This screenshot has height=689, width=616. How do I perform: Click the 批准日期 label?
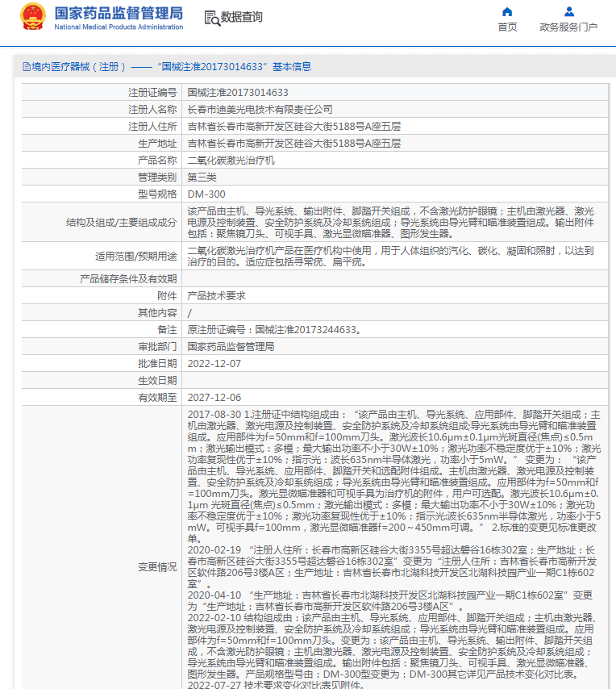coord(157,364)
